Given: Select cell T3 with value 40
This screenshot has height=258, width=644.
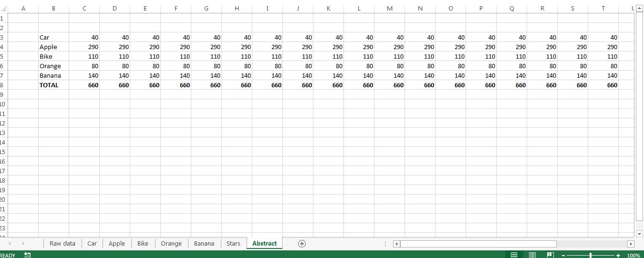Looking at the screenshot, I should click(603, 37).
